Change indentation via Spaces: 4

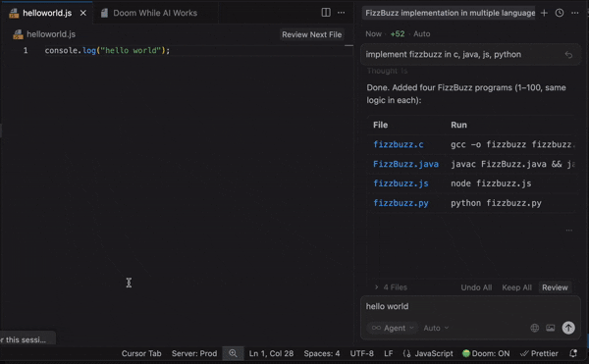(x=322, y=353)
